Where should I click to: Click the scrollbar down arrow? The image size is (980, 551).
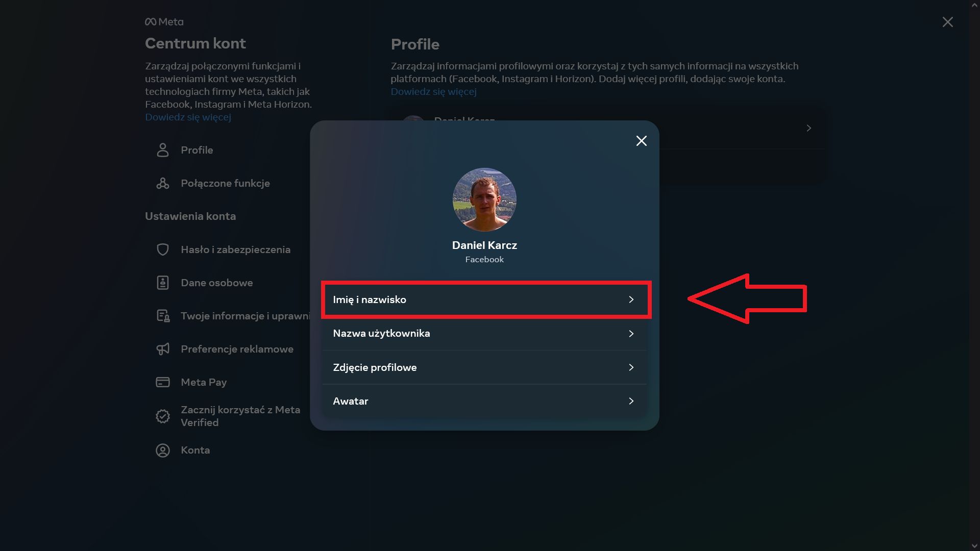click(x=974, y=545)
